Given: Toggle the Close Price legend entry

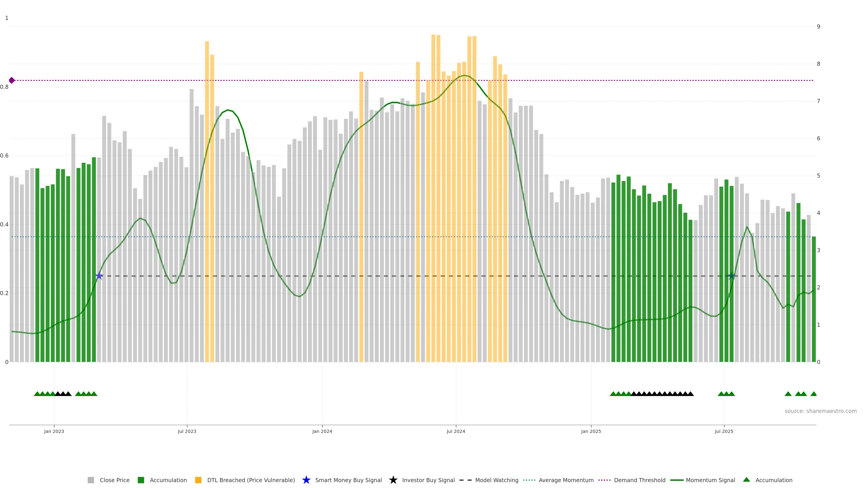Looking at the screenshot, I should [114, 480].
